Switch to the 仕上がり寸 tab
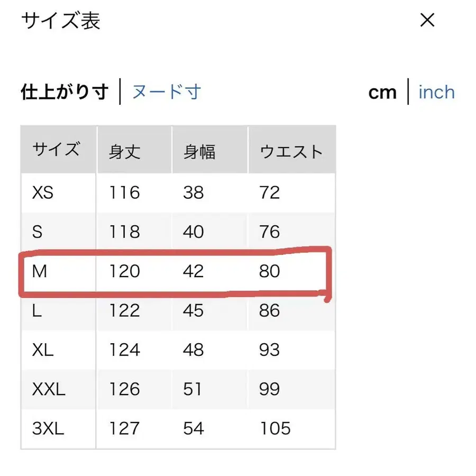 tap(65, 92)
